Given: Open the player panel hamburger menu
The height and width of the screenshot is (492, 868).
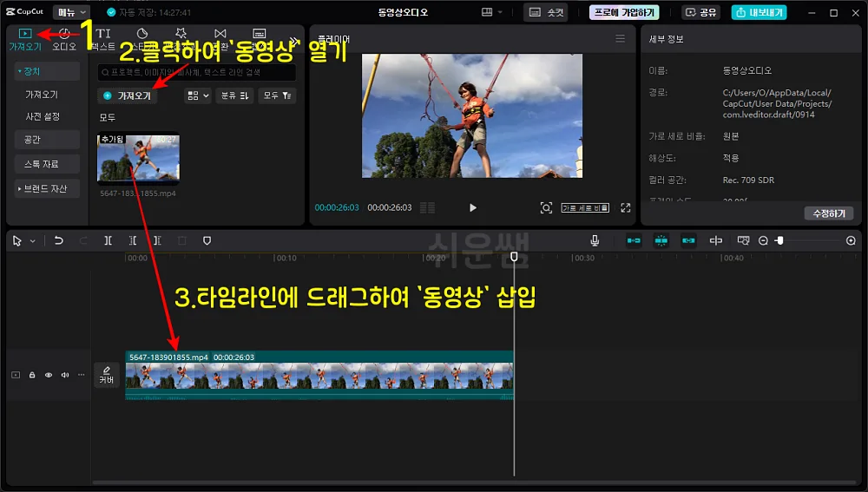Looking at the screenshot, I should (620, 39).
